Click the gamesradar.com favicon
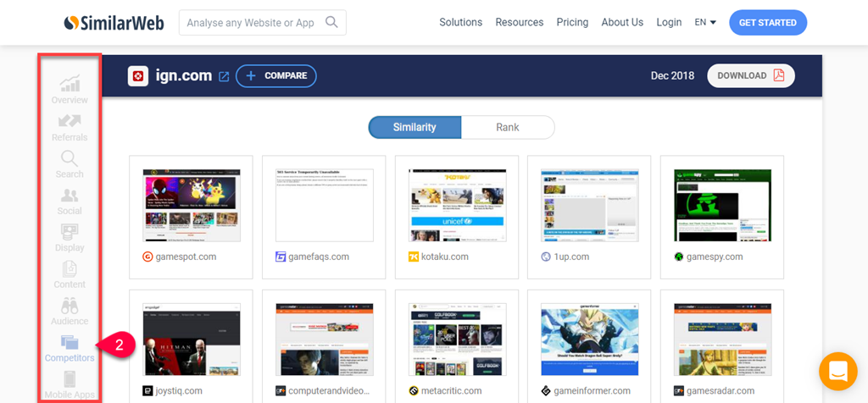 click(x=679, y=391)
